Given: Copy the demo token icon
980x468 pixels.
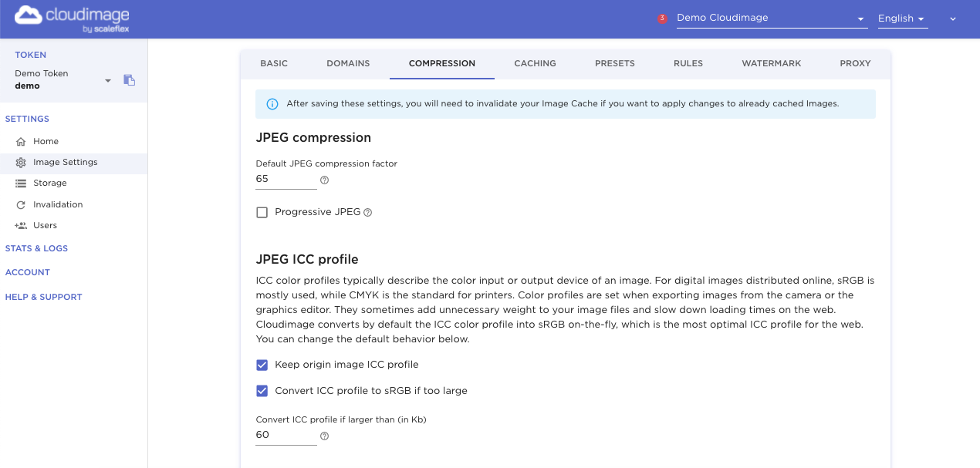Looking at the screenshot, I should [x=130, y=79].
